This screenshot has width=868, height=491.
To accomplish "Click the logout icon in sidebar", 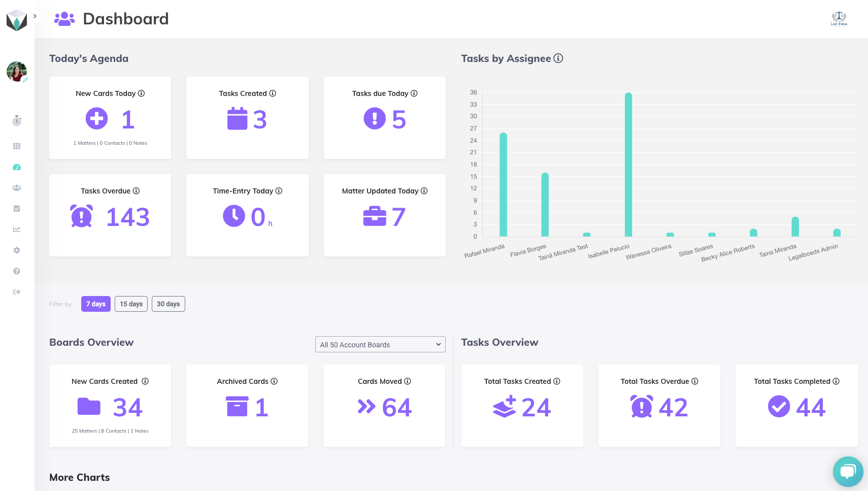I will (17, 292).
